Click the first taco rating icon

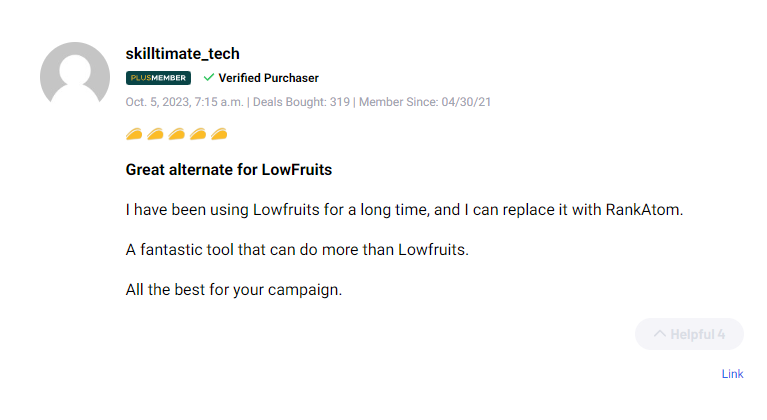134,134
